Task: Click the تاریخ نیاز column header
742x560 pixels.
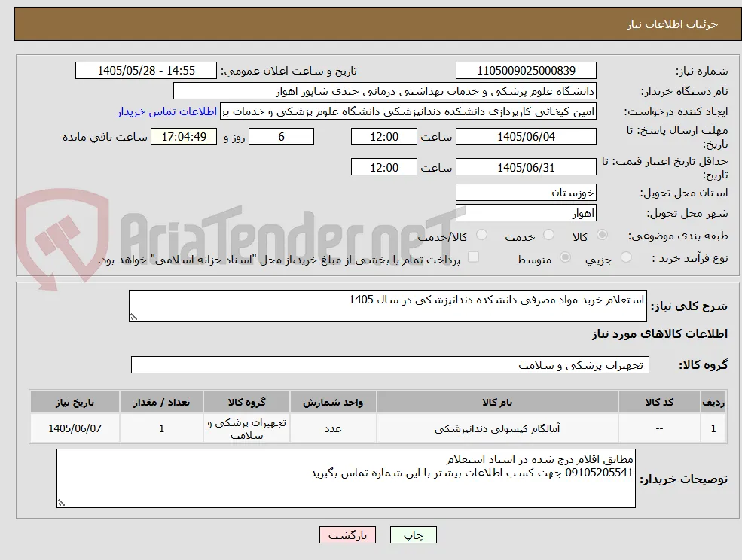Action: 75,402
